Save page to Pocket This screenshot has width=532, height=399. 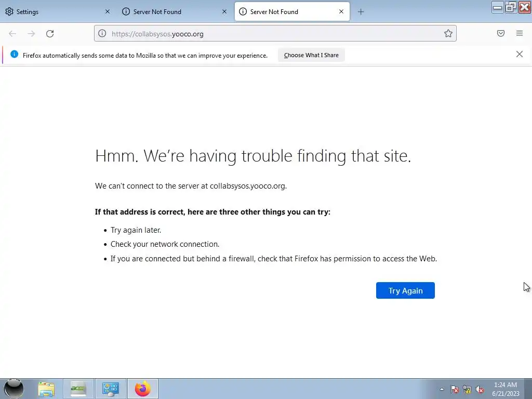(x=501, y=33)
